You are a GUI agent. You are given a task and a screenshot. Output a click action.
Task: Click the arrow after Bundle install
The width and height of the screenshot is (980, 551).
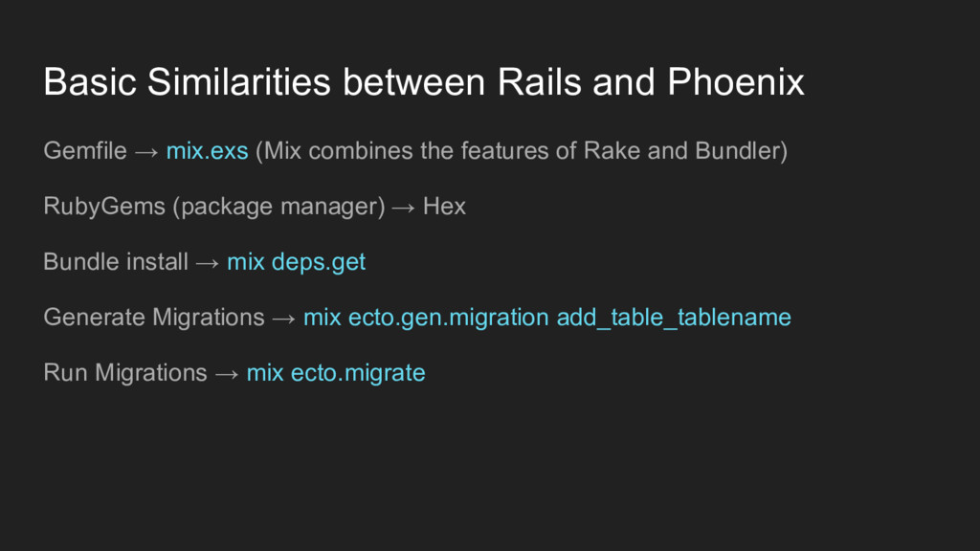click(207, 264)
